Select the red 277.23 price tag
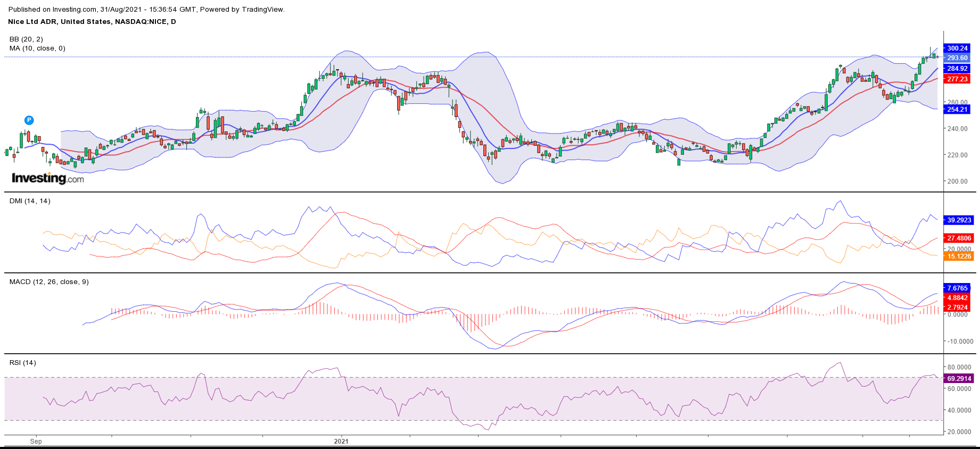Viewport: 980px width, 449px height. (x=957, y=79)
